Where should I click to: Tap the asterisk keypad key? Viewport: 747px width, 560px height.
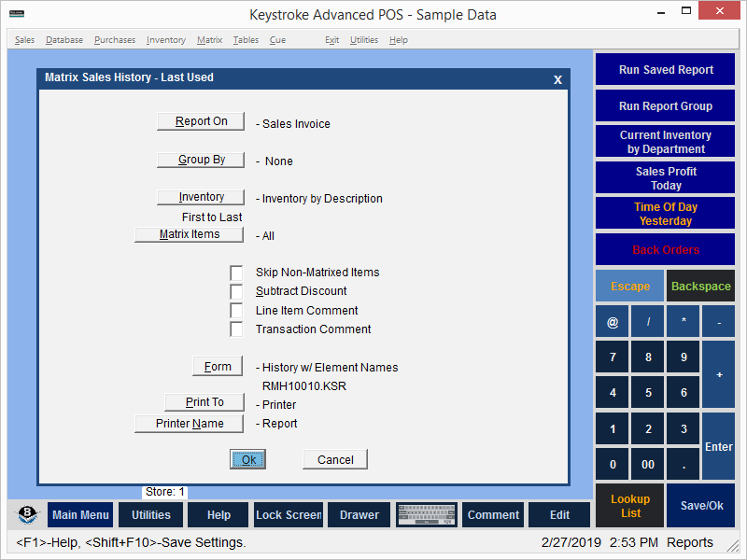684,322
